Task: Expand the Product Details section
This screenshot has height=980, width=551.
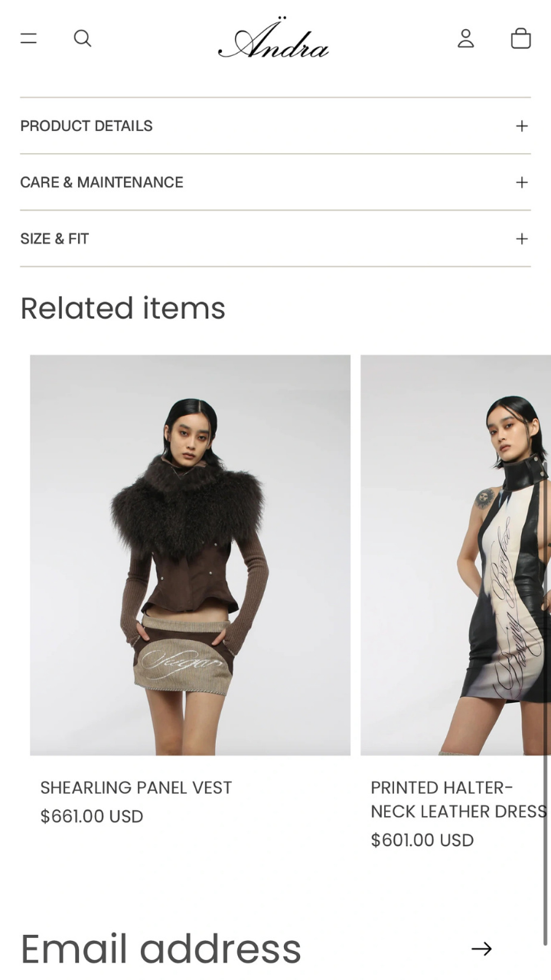Action: [x=275, y=126]
